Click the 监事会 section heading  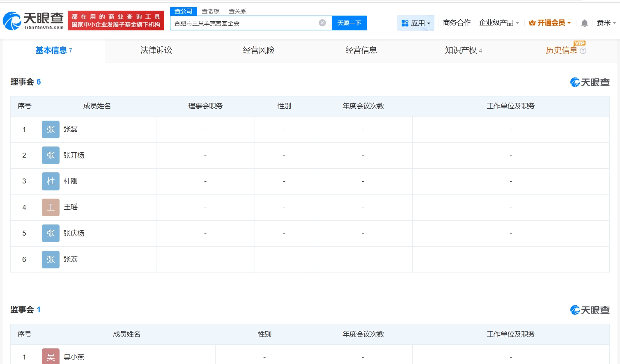coord(22,310)
